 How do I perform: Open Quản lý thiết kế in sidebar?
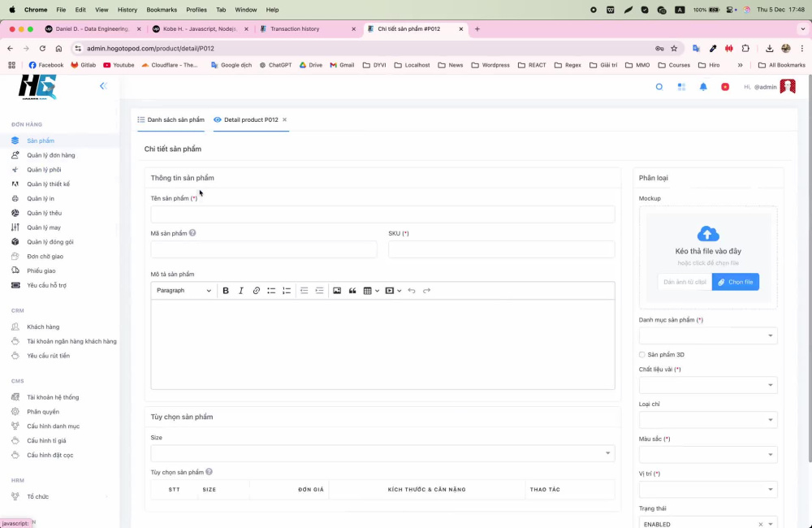(x=48, y=184)
